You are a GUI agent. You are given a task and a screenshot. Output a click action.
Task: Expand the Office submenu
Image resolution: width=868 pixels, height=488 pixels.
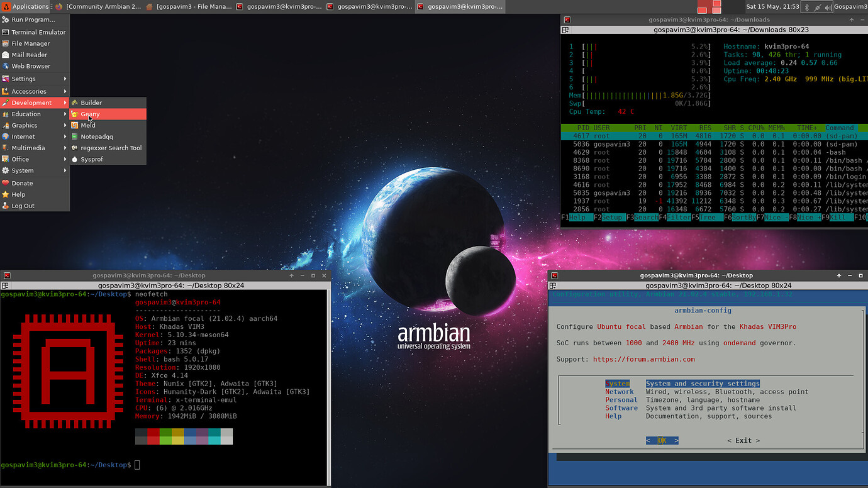pyautogui.click(x=35, y=159)
